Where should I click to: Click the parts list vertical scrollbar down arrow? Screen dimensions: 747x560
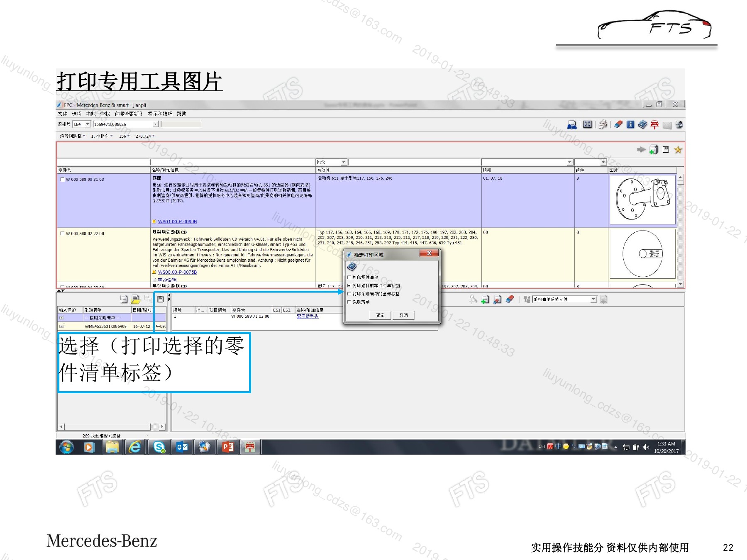click(681, 284)
